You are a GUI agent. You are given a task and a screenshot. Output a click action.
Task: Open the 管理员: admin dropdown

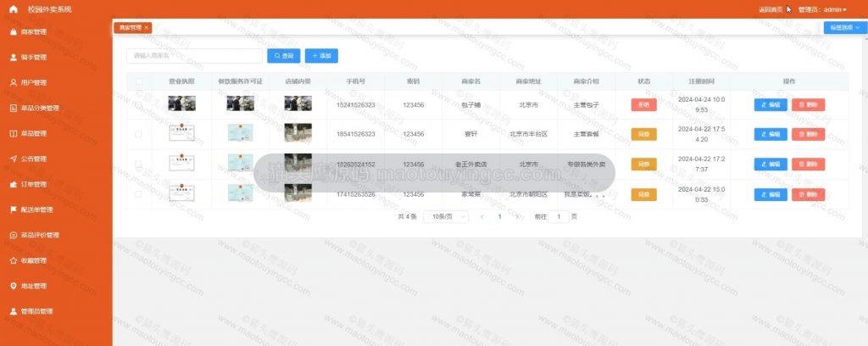822,9
